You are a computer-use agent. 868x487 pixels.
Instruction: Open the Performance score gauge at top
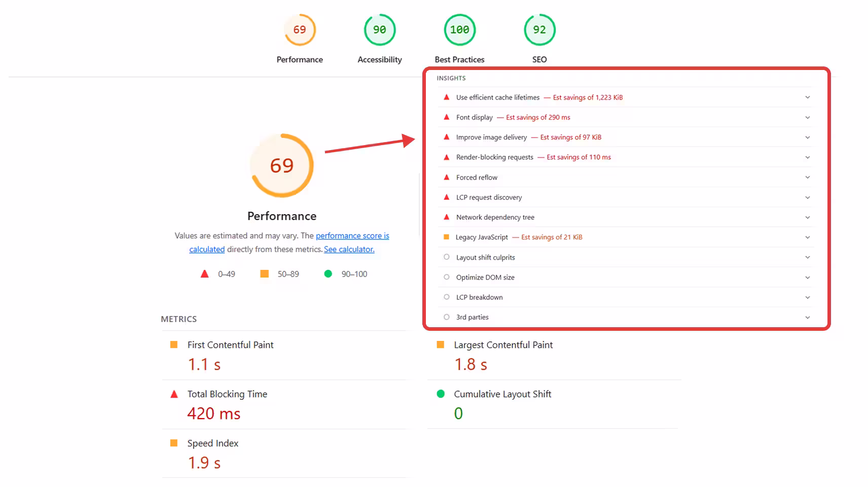point(300,30)
